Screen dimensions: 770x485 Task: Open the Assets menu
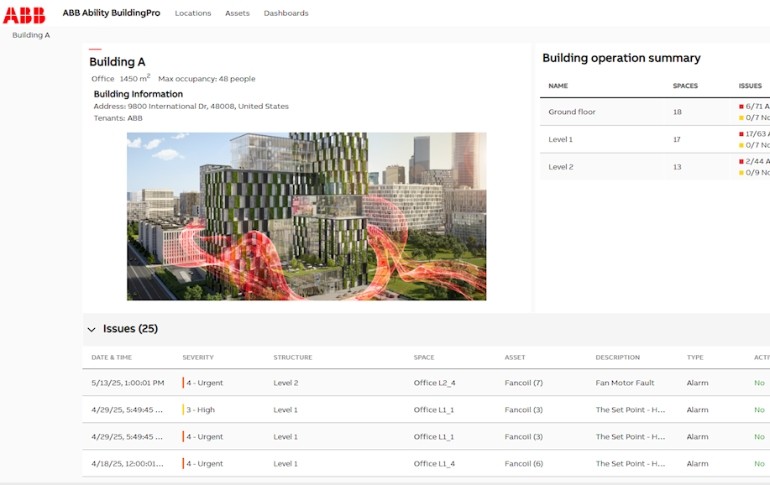pos(237,13)
